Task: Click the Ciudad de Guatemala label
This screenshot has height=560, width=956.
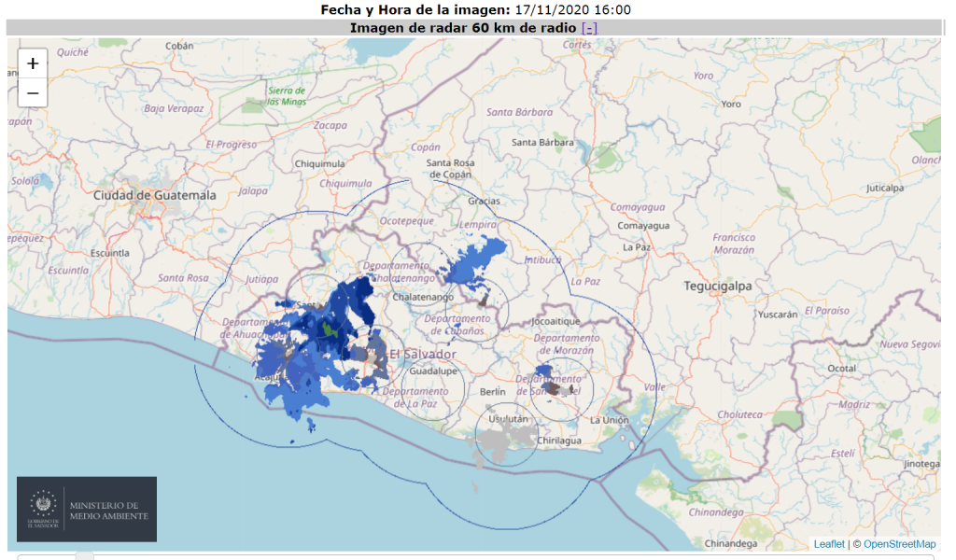Action: click(x=154, y=195)
